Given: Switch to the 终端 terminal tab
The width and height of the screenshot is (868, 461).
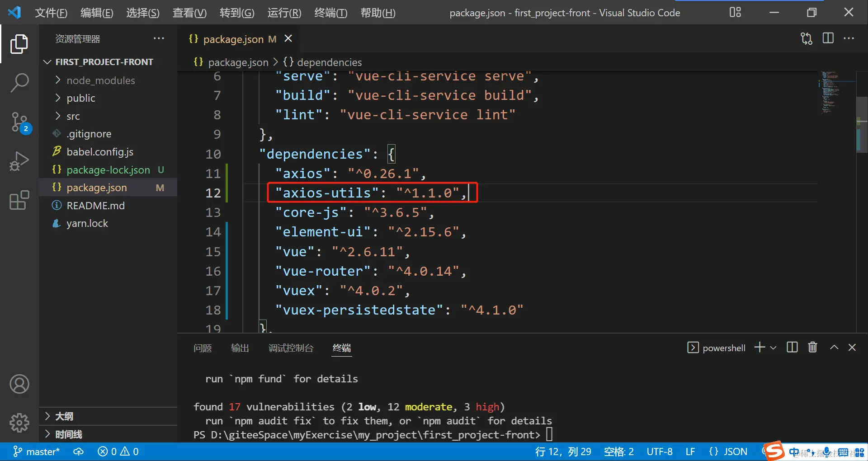Looking at the screenshot, I should pyautogui.click(x=342, y=348).
